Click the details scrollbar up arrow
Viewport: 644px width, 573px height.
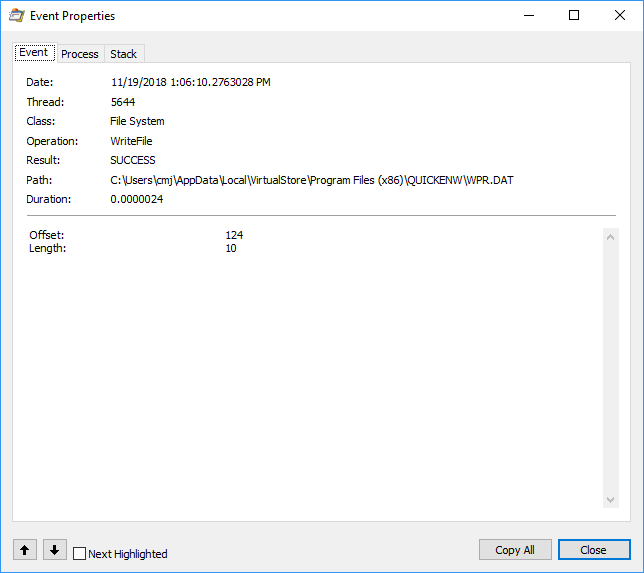click(x=611, y=236)
